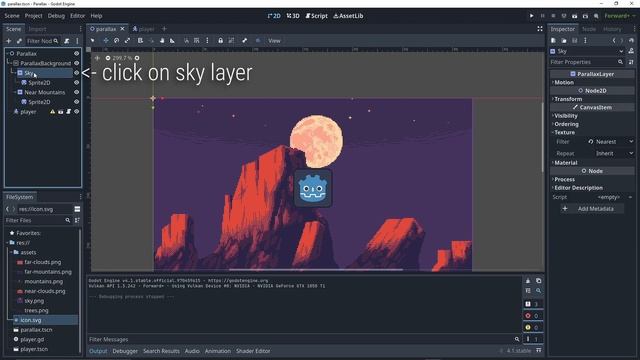Switch to the Script workspace
640x360 pixels.
(316, 16)
